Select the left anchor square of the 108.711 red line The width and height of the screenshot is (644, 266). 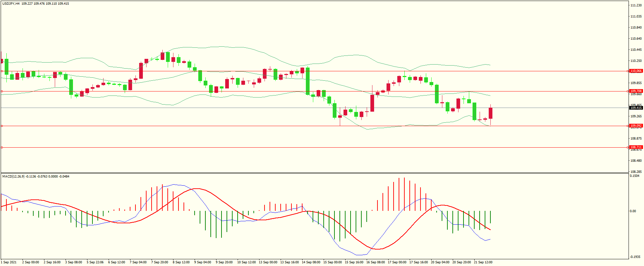click(2, 147)
